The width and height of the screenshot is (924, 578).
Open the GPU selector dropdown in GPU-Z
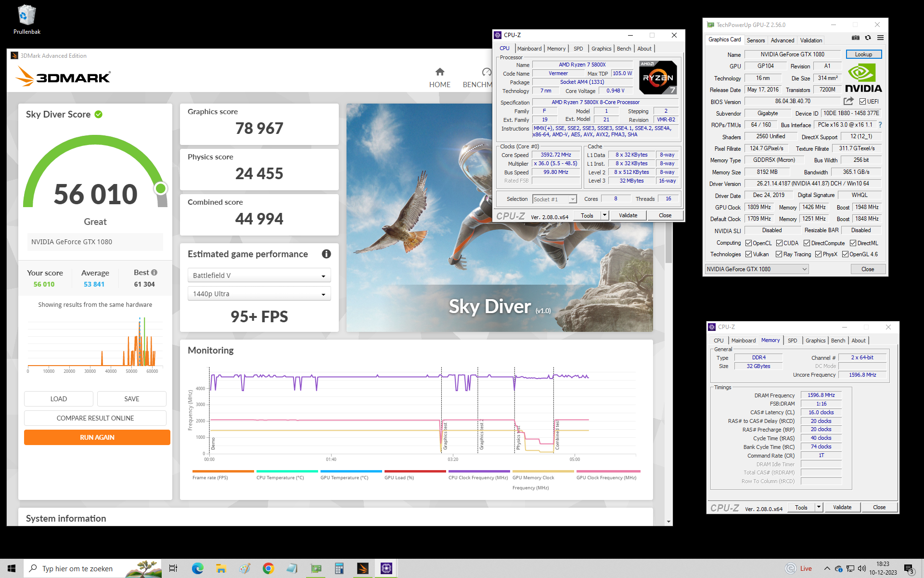point(757,269)
